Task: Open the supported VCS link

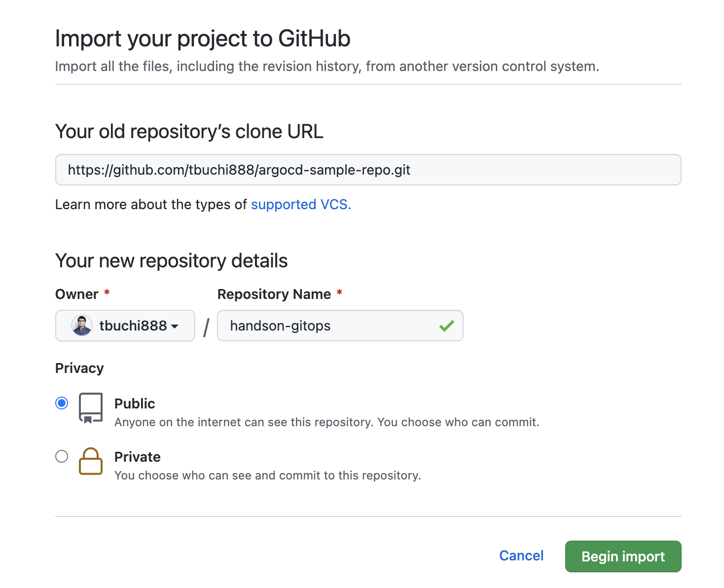Action: [x=301, y=204]
